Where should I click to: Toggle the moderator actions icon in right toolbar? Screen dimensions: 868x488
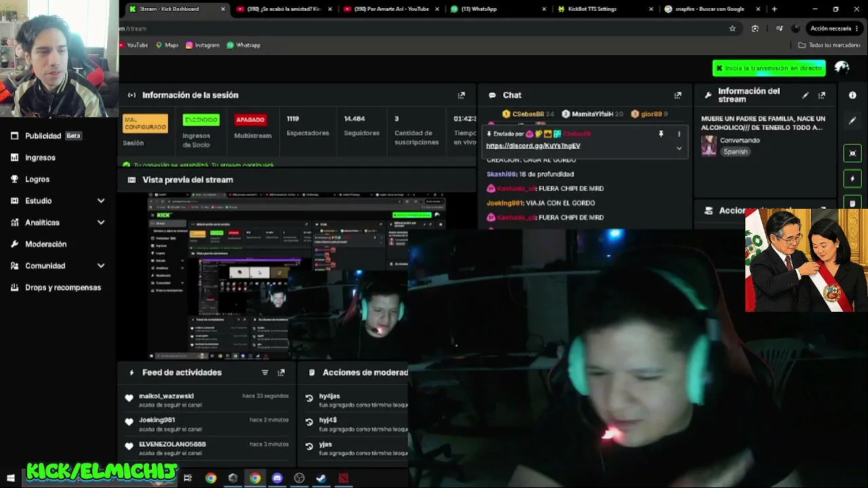[853, 203]
